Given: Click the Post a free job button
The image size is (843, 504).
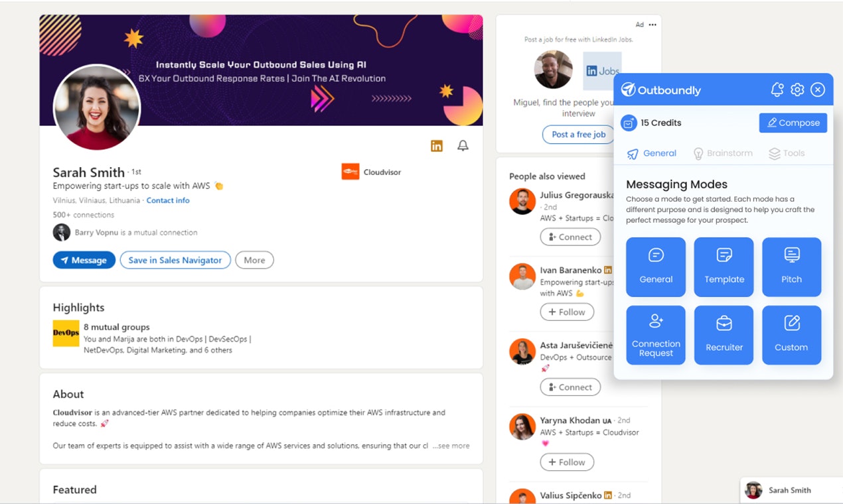Looking at the screenshot, I should pos(579,135).
